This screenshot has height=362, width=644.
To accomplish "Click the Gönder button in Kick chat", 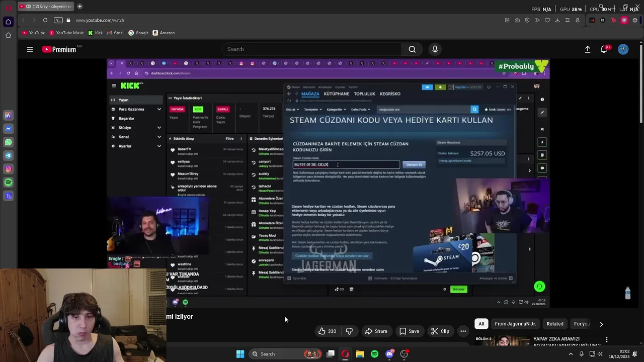I will pos(459,289).
